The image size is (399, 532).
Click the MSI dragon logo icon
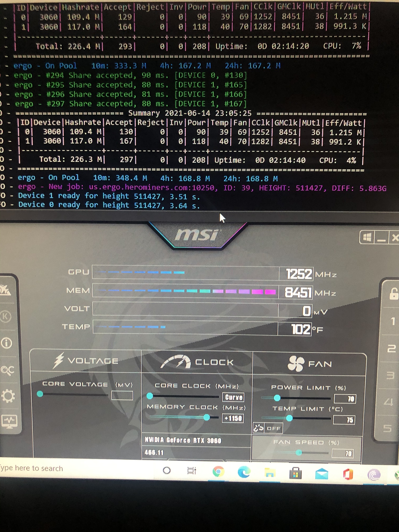tap(6, 290)
